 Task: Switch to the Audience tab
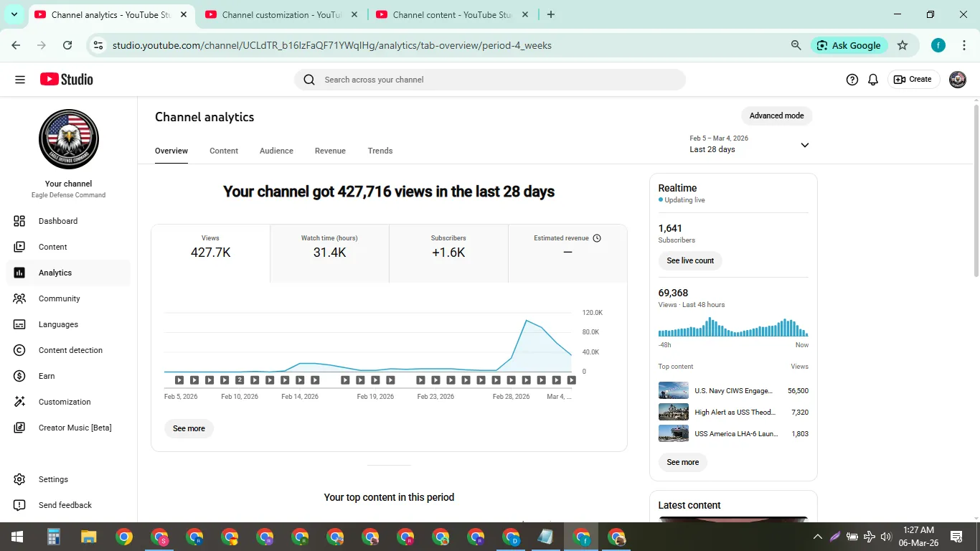click(276, 151)
